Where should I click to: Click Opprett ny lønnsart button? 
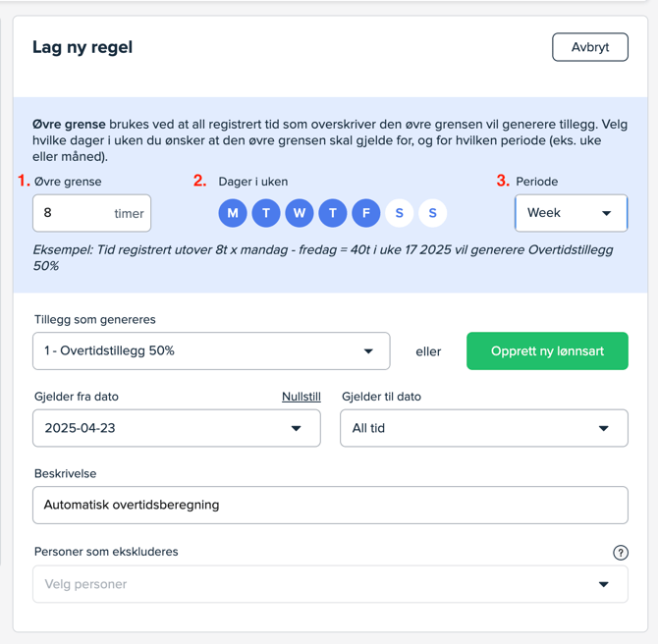(547, 351)
